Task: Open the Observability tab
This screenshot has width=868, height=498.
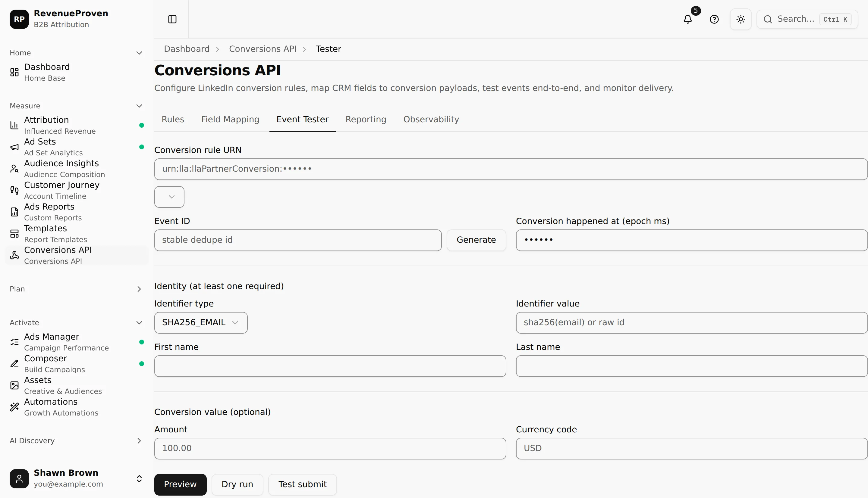Action: click(431, 119)
